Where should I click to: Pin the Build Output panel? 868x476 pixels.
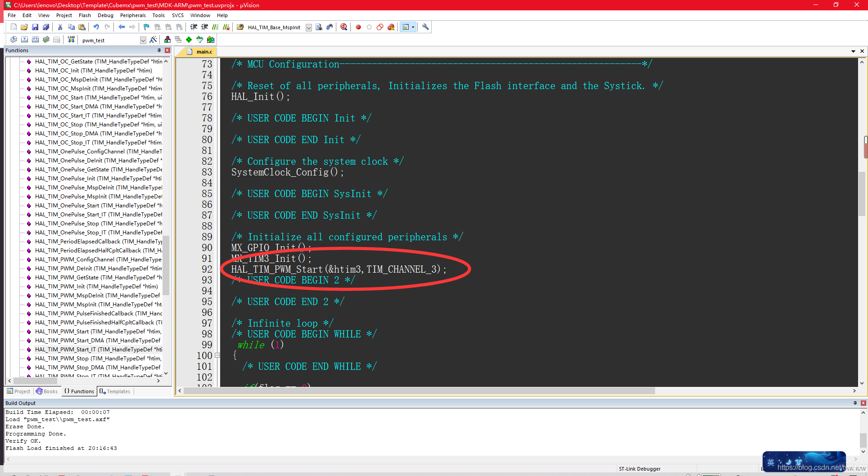[x=855, y=403]
